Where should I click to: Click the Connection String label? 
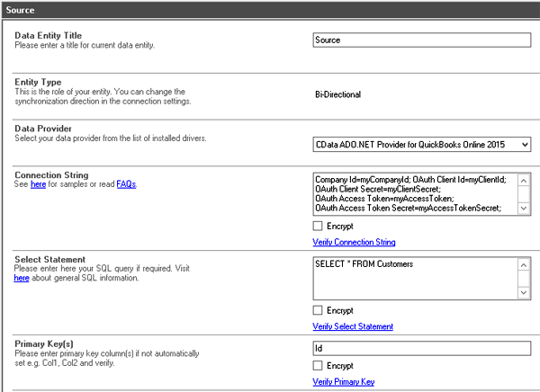pyautogui.click(x=51, y=174)
